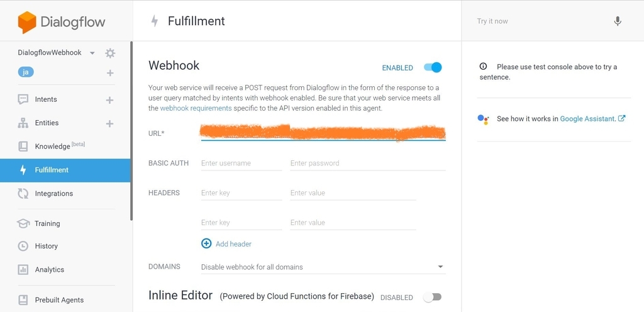
Task: Open the Integrations menu item
Action: [53, 194]
